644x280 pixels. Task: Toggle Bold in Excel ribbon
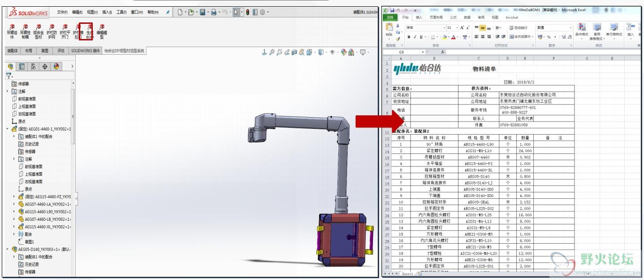pos(409,37)
